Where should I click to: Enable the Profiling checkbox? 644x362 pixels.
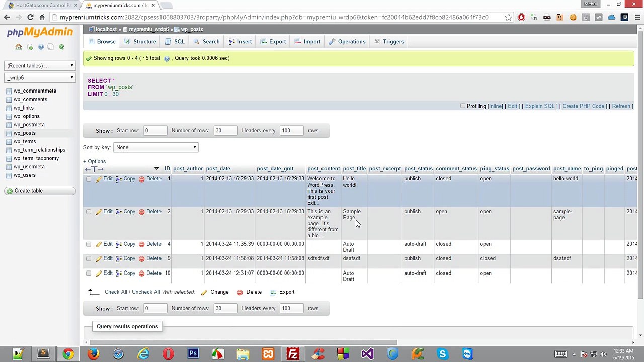(463, 106)
